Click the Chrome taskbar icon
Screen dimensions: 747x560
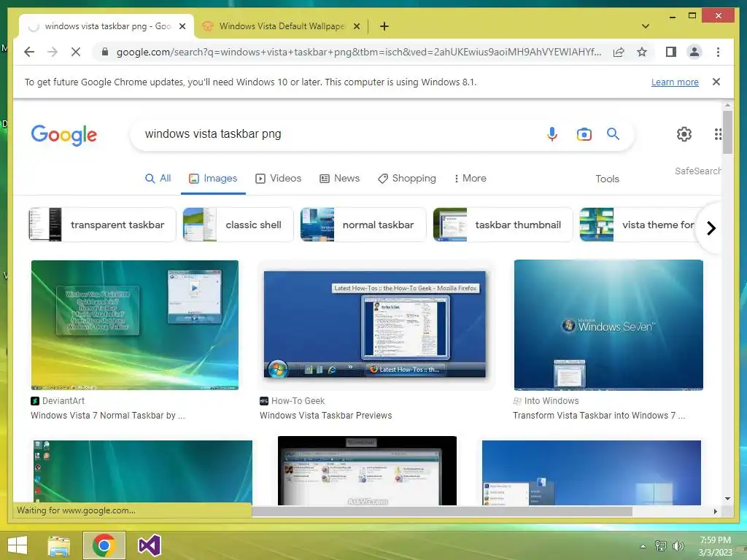click(104, 545)
